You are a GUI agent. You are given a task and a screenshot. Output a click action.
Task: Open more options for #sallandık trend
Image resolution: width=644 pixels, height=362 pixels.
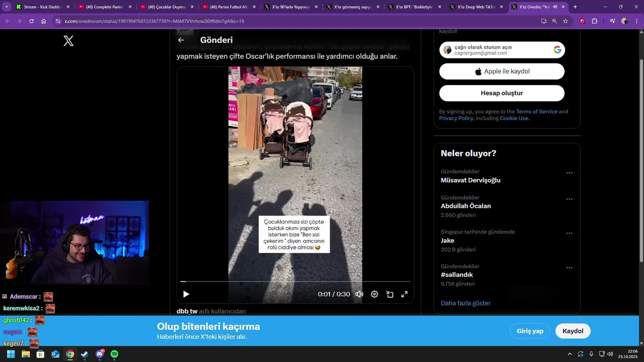[569, 268]
